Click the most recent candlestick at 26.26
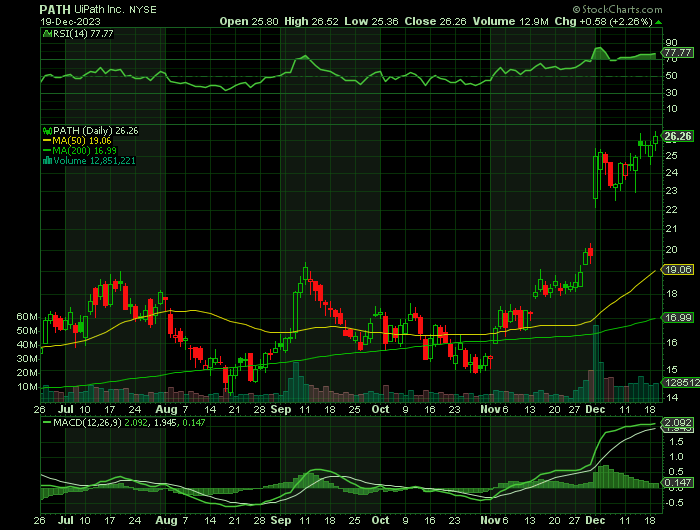Screen dimensions: 700x530 pos(655,140)
